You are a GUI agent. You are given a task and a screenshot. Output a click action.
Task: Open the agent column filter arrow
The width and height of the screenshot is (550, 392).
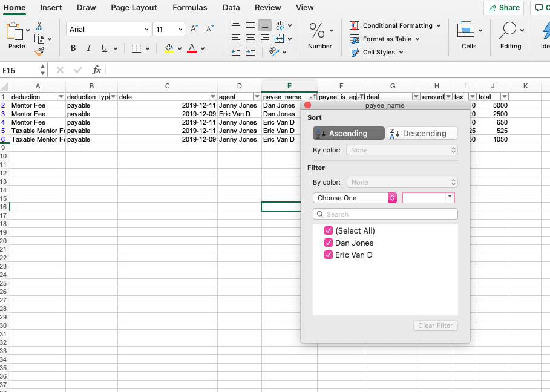tap(257, 97)
